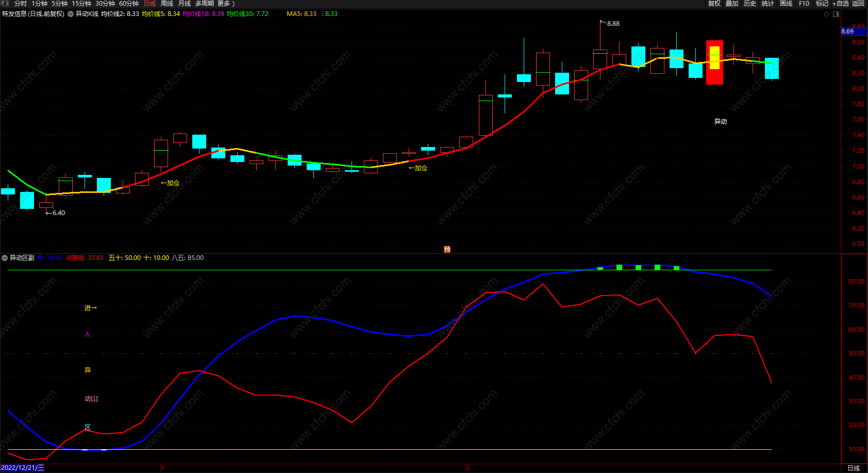The width and height of the screenshot is (868, 473).
Task: Click the 统计 statistics button
Action: tap(768, 4)
